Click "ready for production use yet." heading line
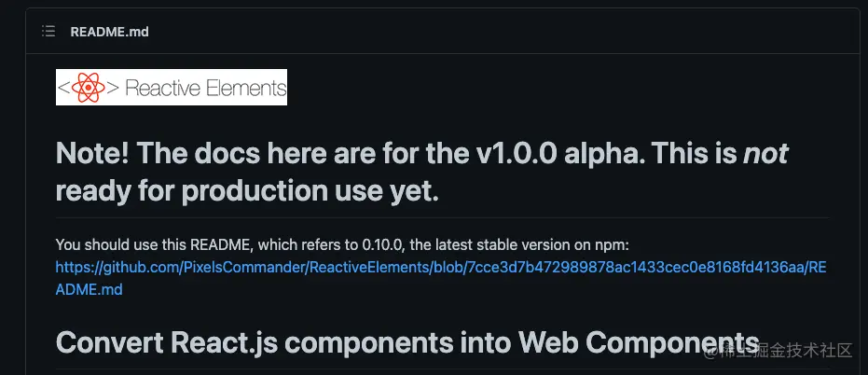Screen dimensions: 868x375 coord(247,191)
